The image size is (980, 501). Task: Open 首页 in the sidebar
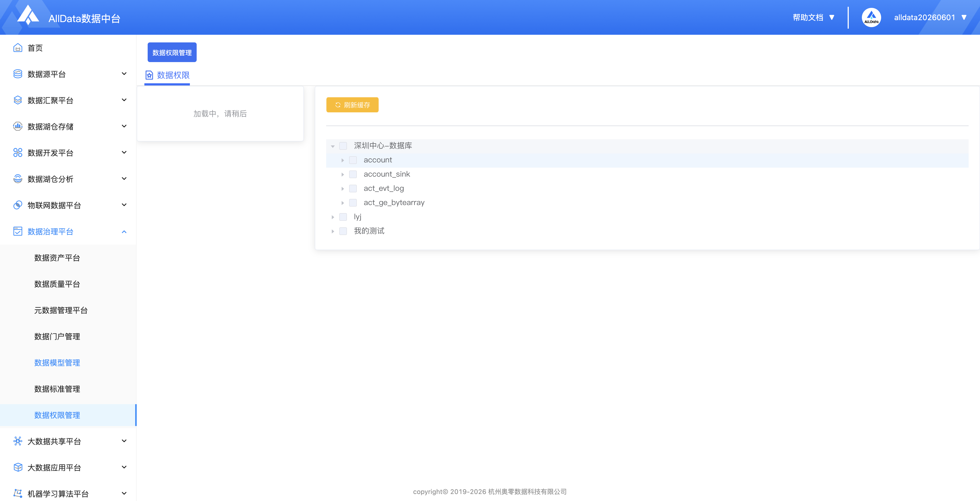[x=68, y=48]
